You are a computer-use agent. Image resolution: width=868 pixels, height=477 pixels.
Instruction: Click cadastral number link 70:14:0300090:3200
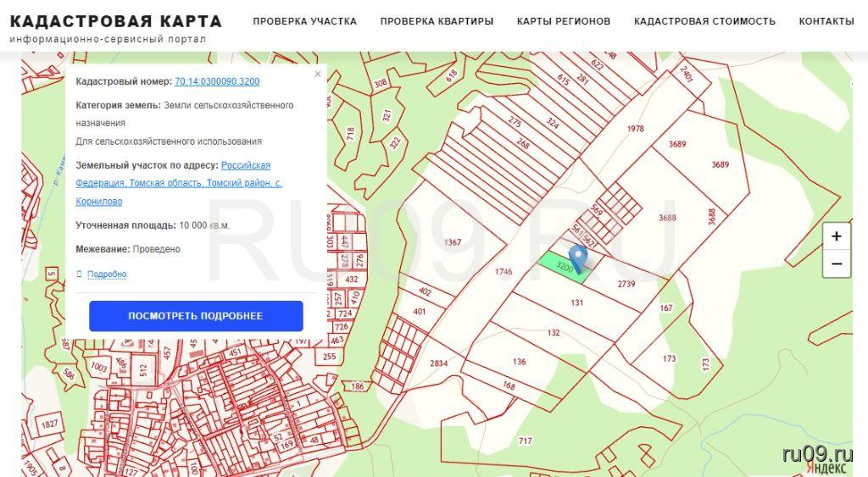(217, 81)
